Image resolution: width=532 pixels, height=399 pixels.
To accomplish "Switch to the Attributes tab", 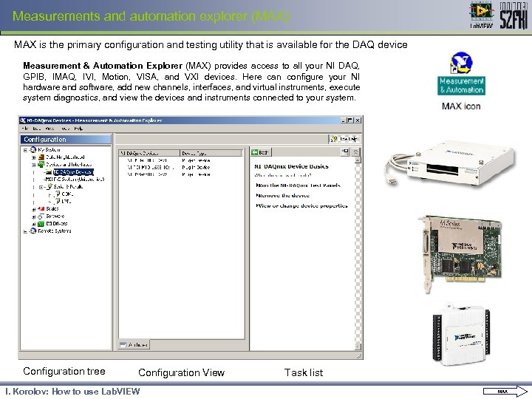I will 134,345.
